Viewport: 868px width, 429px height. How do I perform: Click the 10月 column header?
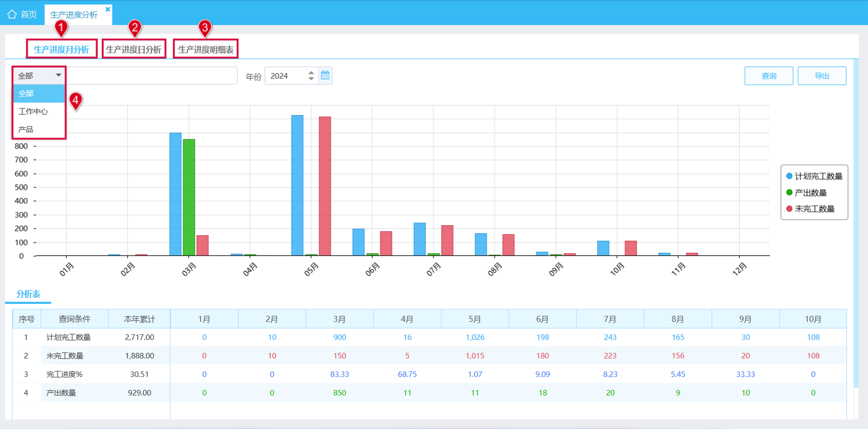(x=813, y=319)
